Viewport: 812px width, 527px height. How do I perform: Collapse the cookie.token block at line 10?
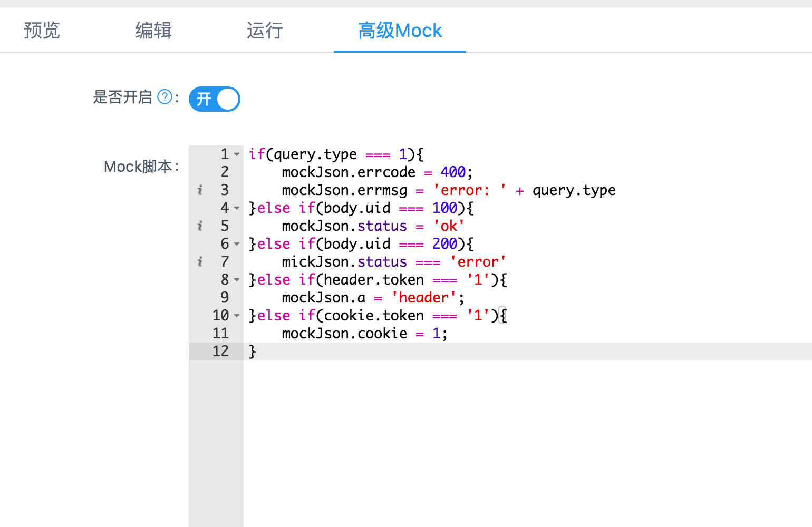tap(237, 316)
